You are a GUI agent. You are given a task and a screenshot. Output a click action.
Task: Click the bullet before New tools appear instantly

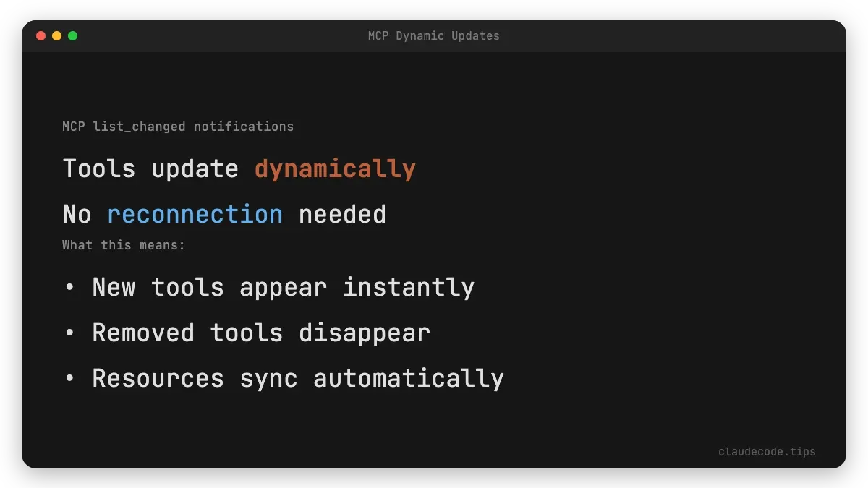(69, 287)
